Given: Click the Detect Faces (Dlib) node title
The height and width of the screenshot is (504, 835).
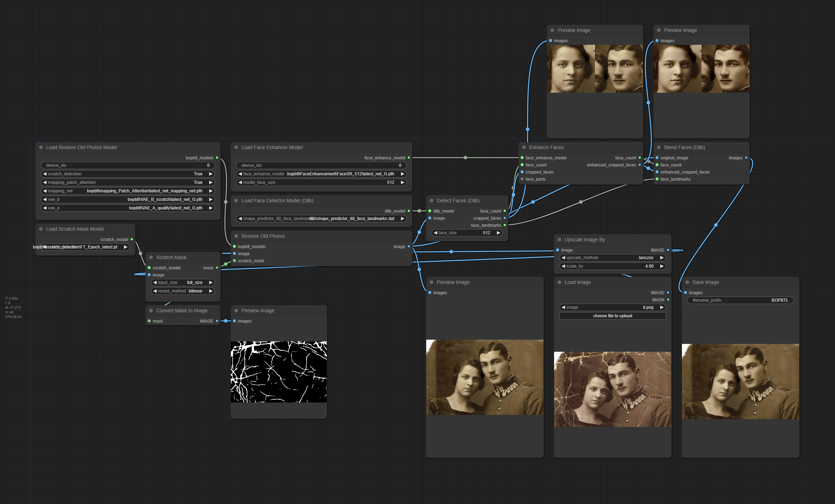Looking at the screenshot, I should [458, 201].
